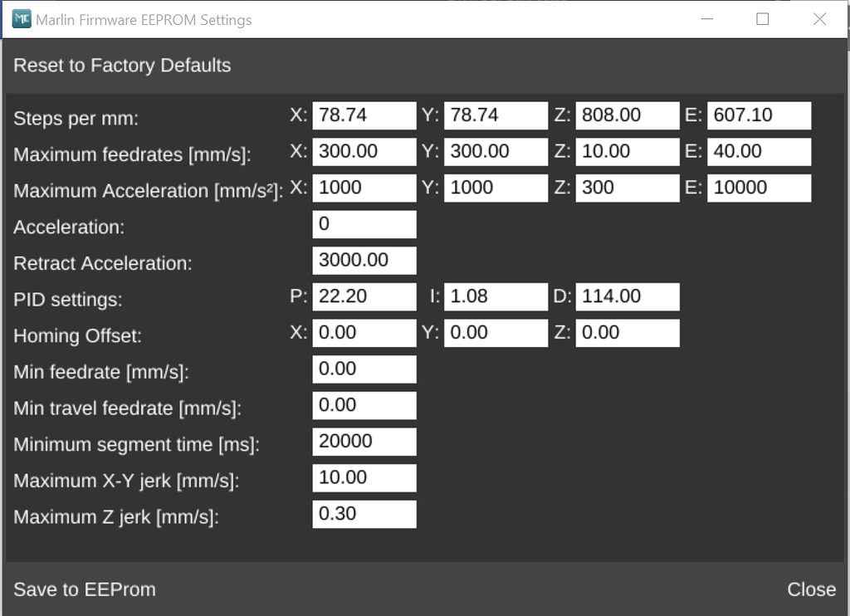Edit the Homing Offset Y field
Image resolution: width=850 pixels, height=616 pixels.
(x=496, y=333)
